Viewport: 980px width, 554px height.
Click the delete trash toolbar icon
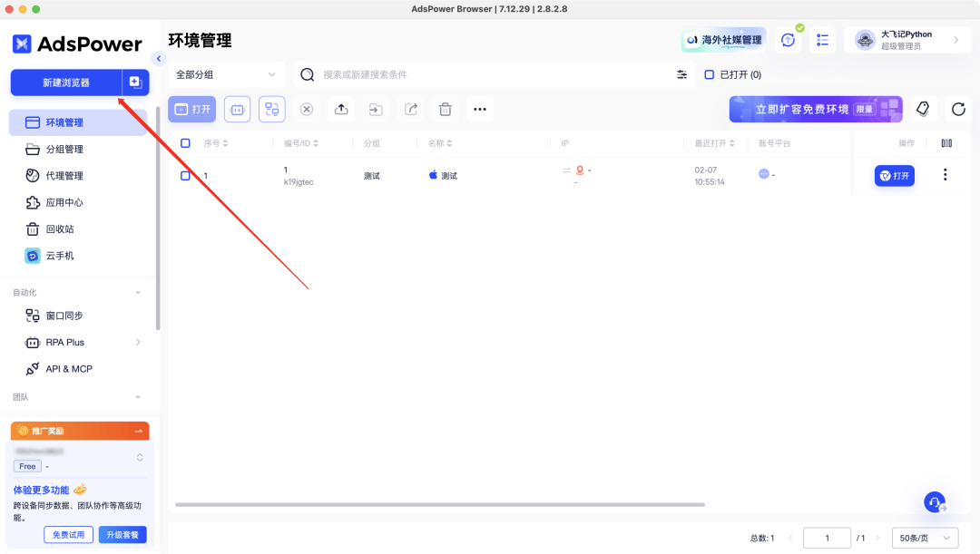[445, 110]
